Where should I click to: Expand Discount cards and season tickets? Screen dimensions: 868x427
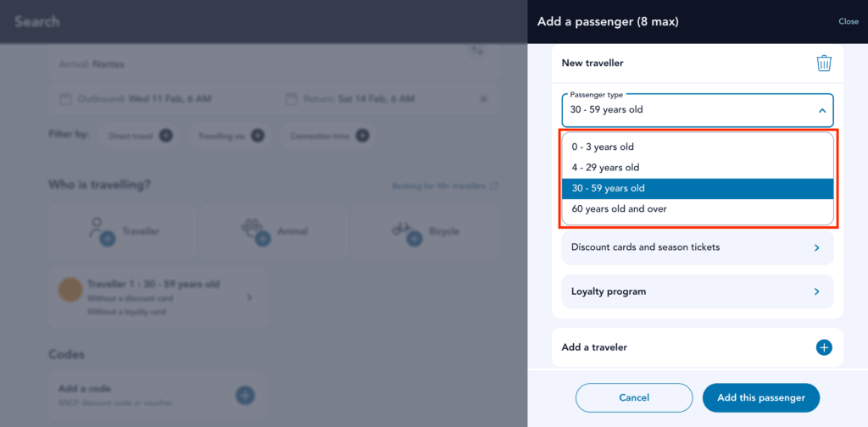[x=697, y=247]
